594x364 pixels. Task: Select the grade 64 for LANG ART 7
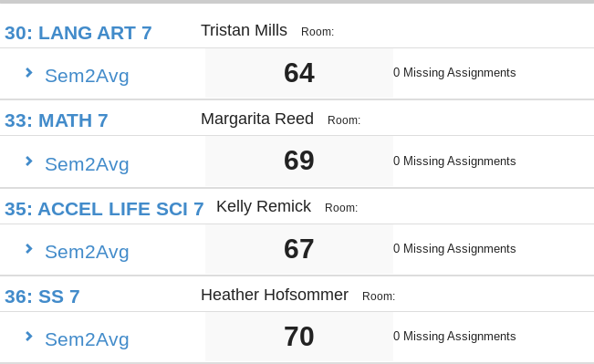click(x=299, y=73)
